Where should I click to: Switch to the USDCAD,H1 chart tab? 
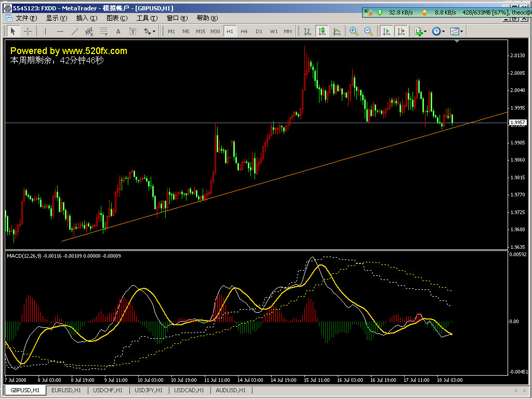pos(189,390)
